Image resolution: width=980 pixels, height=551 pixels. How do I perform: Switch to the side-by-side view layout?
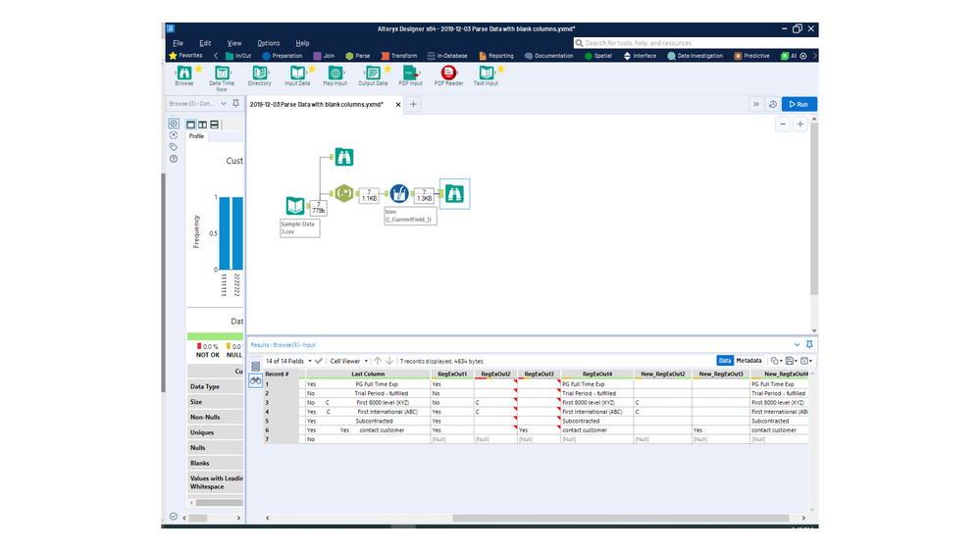[202, 125]
